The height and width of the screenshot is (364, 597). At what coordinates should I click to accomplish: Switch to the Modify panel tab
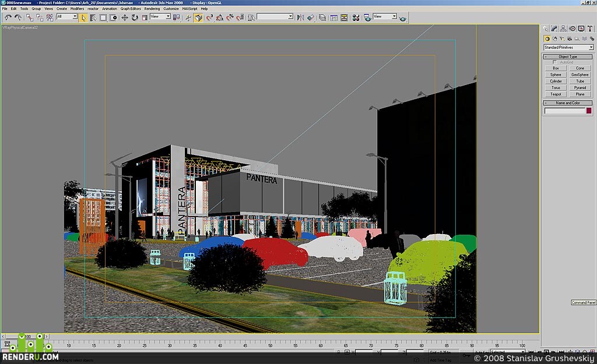pos(554,29)
